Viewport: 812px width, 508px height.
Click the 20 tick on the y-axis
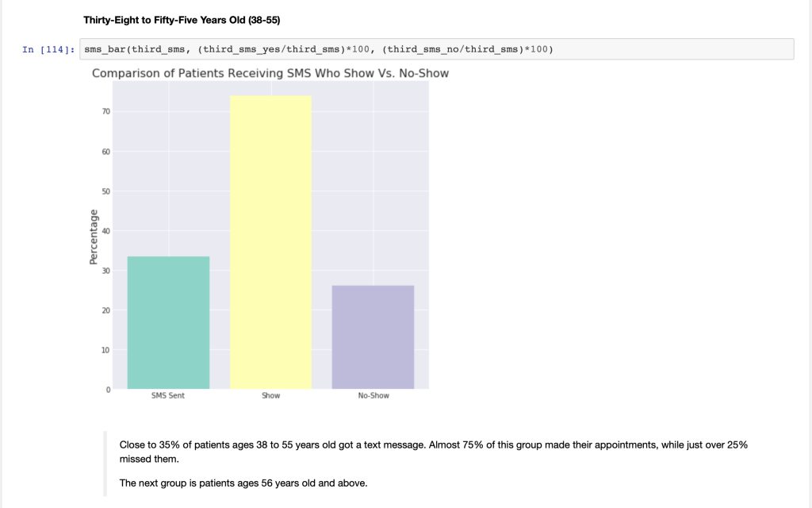105,310
